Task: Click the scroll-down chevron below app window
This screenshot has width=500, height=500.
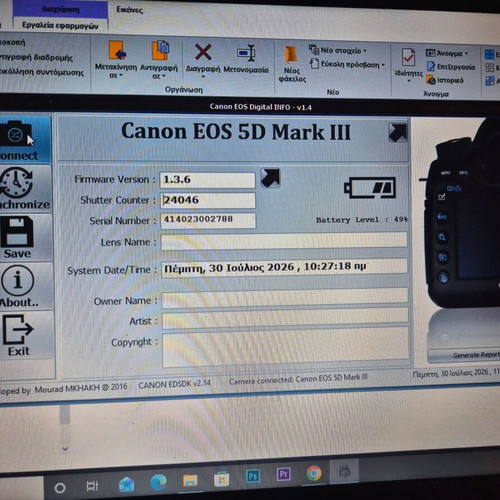Action: (x=65, y=449)
